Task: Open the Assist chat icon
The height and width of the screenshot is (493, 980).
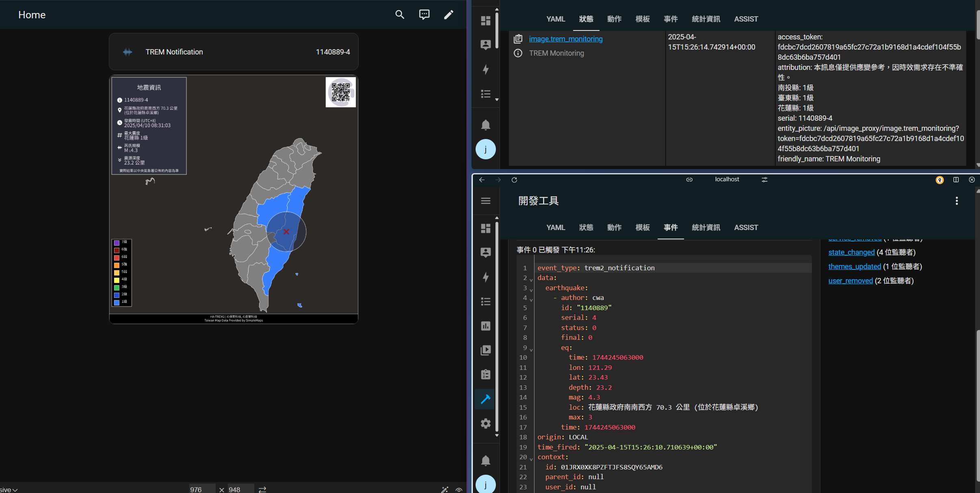Action: [424, 15]
